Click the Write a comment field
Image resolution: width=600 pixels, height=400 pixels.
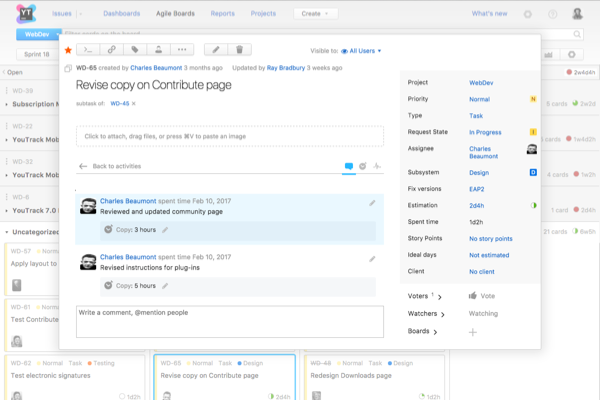pos(229,322)
